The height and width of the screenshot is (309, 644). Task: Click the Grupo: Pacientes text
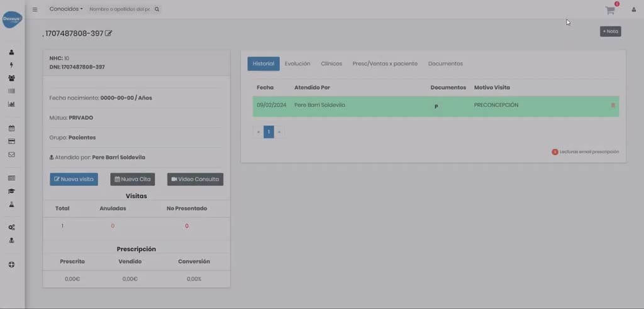[72, 138]
